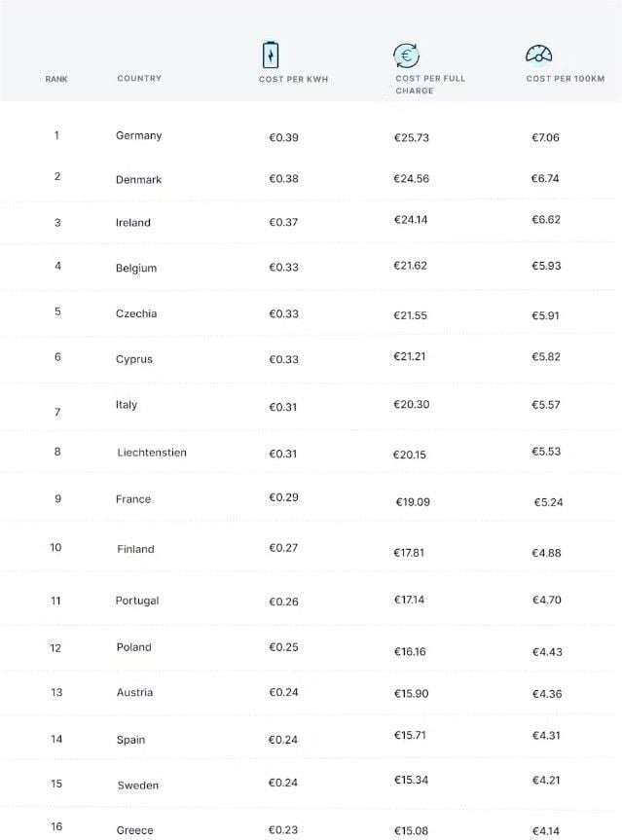The image size is (622, 840).
Task: Sort by the COUNTRY column header
Action: point(139,78)
